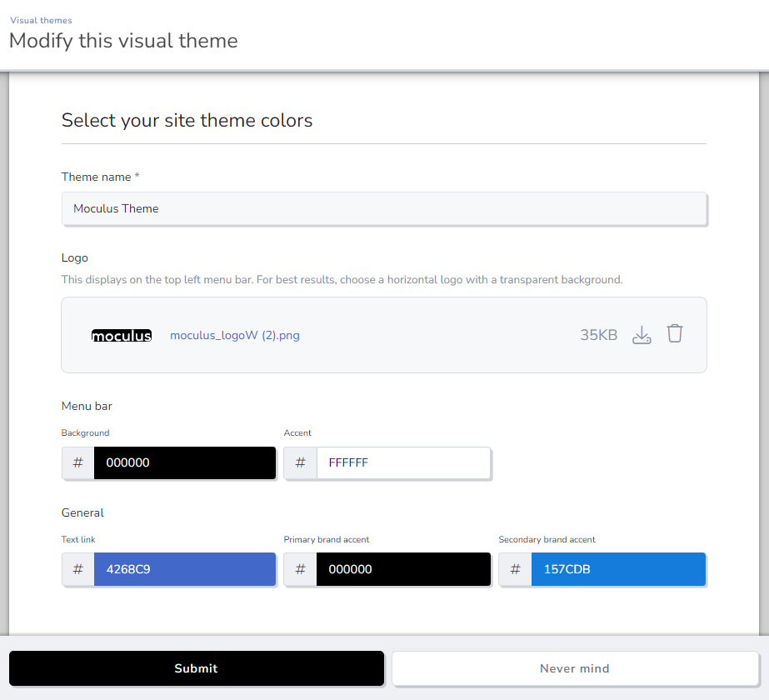Image resolution: width=769 pixels, height=700 pixels.
Task: Edit Text link color 4268C9
Action: (x=184, y=570)
